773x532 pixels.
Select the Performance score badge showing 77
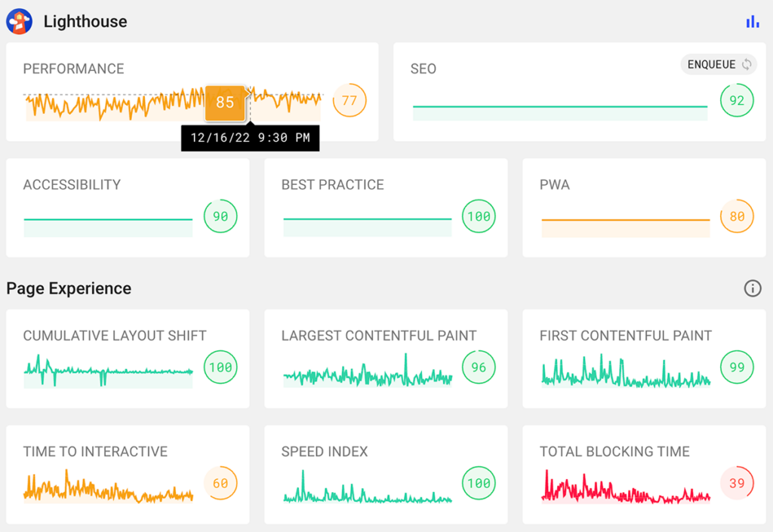(349, 100)
